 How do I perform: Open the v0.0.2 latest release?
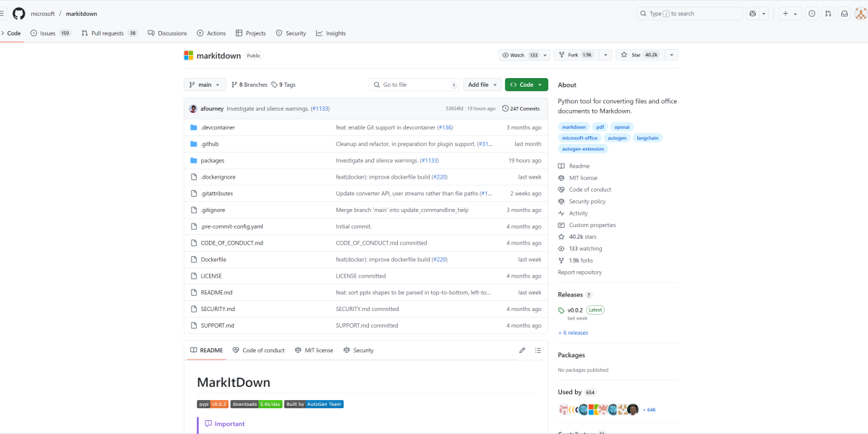581,310
